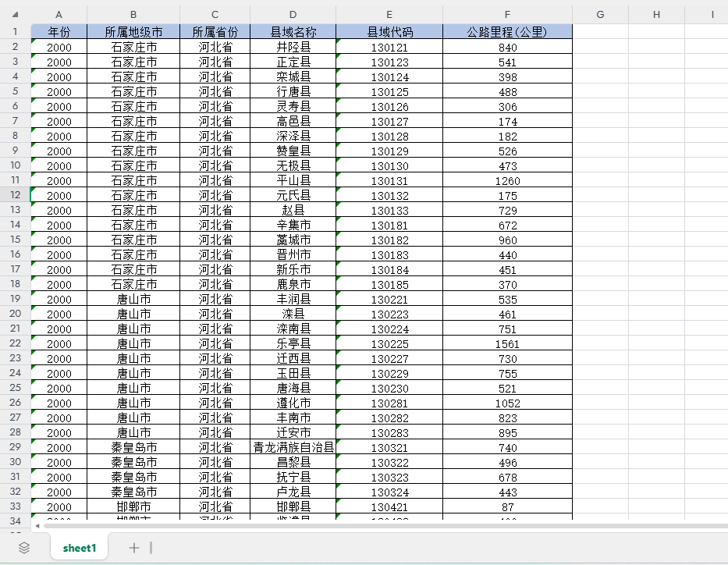Select row 33 header
The height and width of the screenshot is (565, 728).
coord(16,506)
